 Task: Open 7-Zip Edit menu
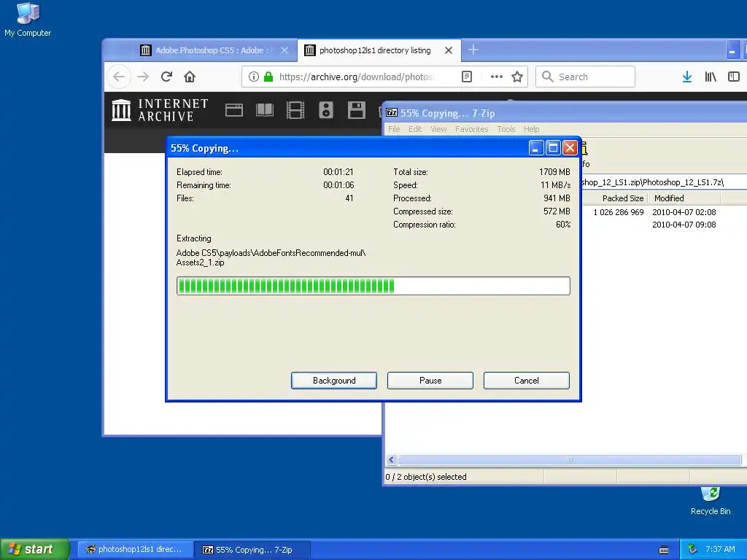(415, 129)
